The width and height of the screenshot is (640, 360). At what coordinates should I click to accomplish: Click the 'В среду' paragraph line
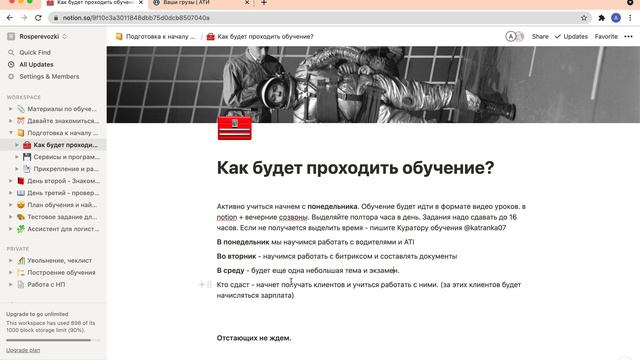pyautogui.click(x=308, y=270)
